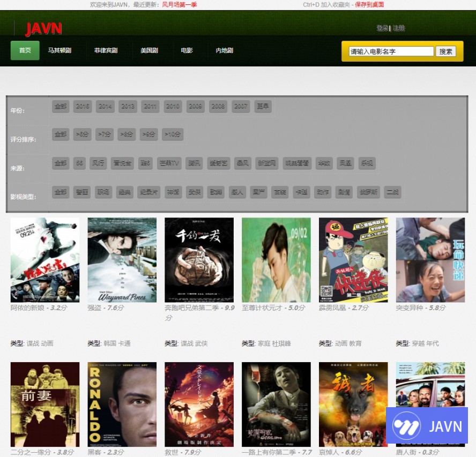The image size is (476, 457).
Task: Select 全部 in the 影视类型 row
Action: 61,192
